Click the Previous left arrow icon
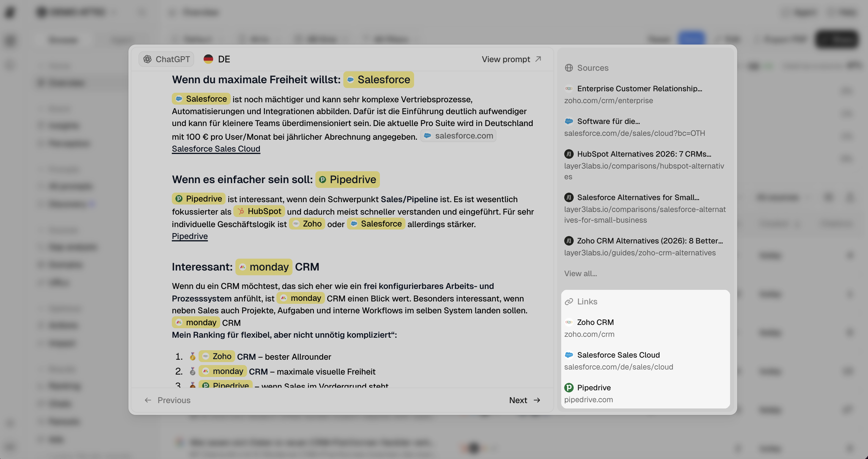 [148, 400]
